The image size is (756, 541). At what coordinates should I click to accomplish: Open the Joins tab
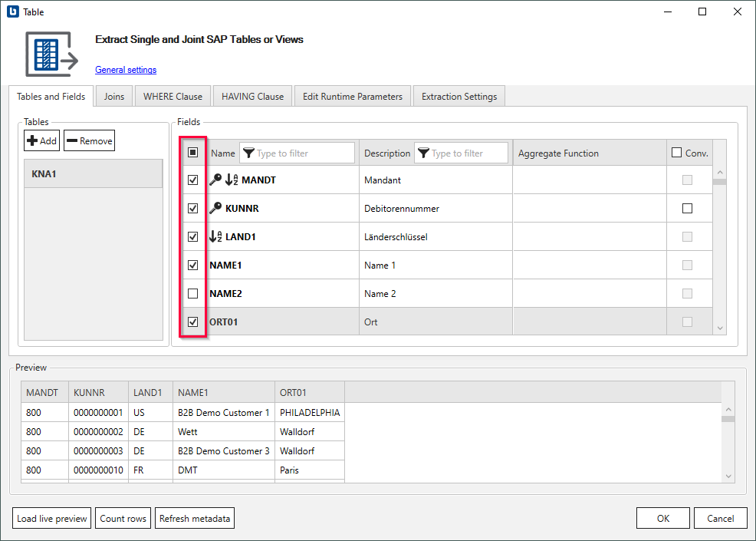(114, 97)
